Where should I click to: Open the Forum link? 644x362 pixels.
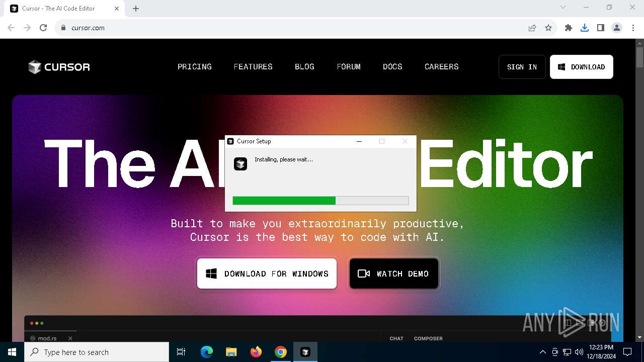pos(349,67)
